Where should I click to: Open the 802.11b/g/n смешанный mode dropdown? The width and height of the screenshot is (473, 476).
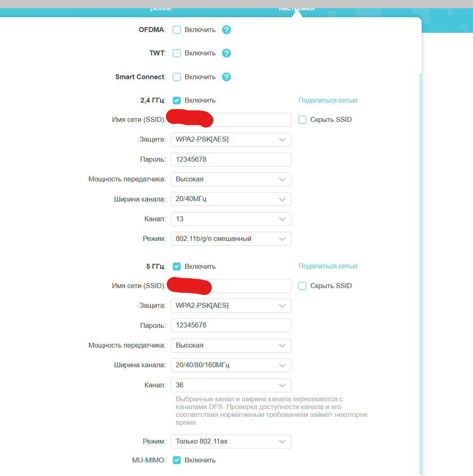231,239
